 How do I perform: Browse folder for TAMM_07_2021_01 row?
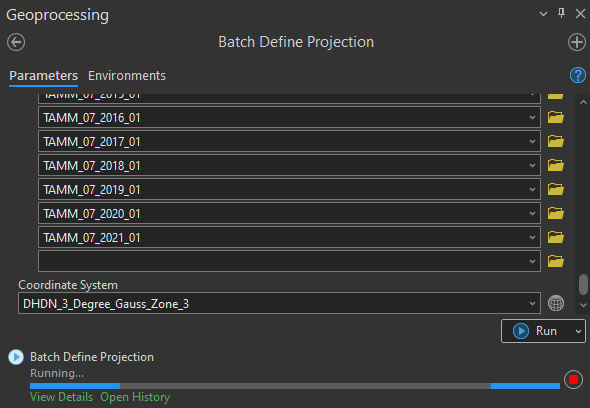[556, 237]
